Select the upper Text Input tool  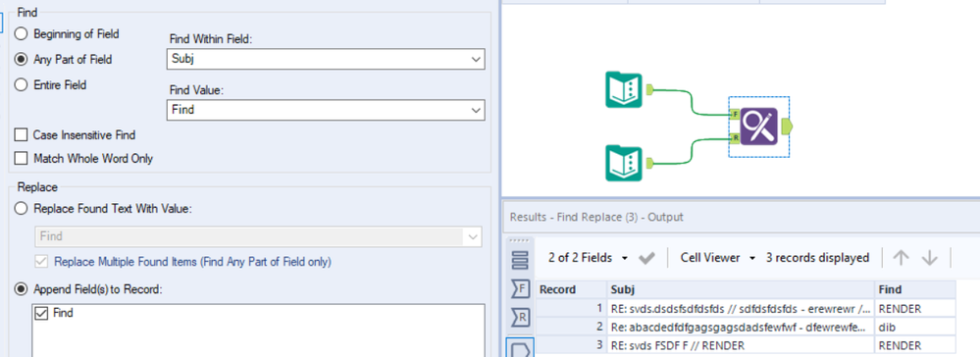[x=624, y=89]
